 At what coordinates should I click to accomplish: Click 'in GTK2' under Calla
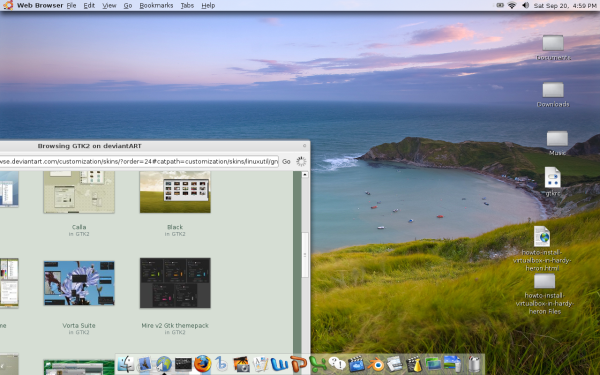[79, 234]
